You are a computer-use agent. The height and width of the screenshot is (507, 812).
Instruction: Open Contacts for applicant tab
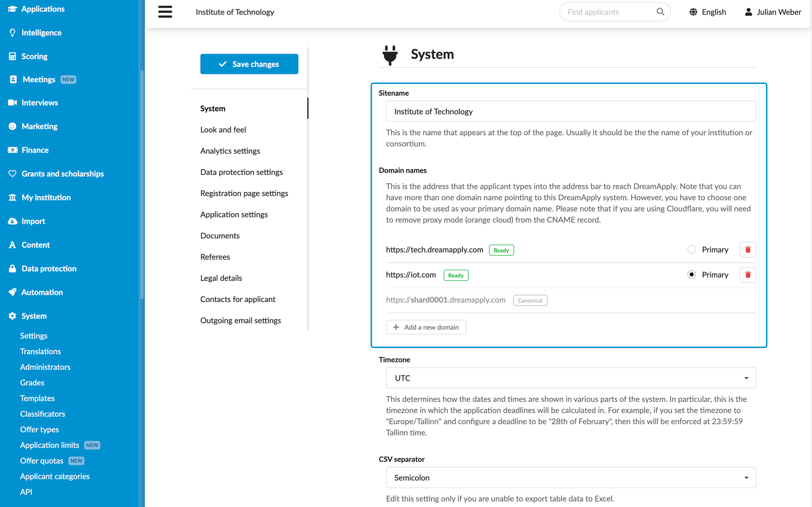(x=238, y=299)
